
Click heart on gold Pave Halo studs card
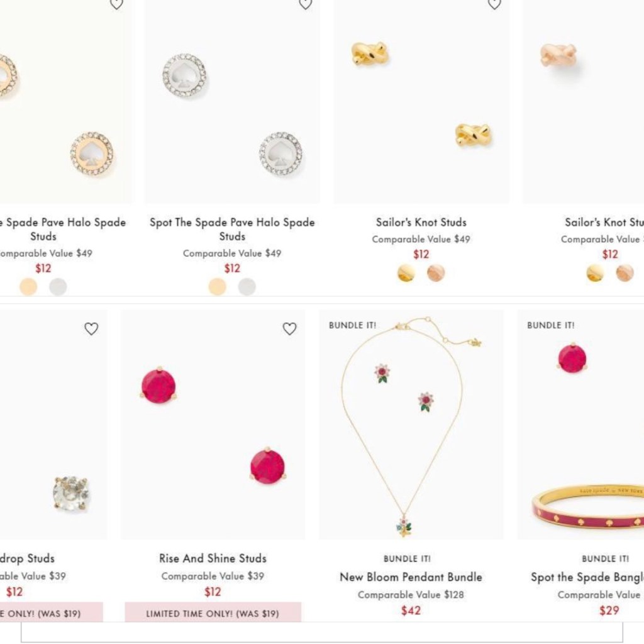click(x=116, y=4)
